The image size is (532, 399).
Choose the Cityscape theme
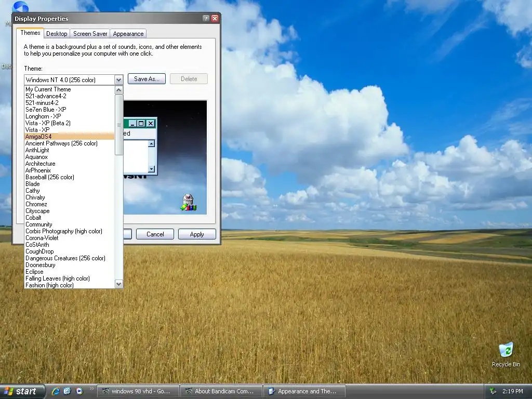coord(69,211)
